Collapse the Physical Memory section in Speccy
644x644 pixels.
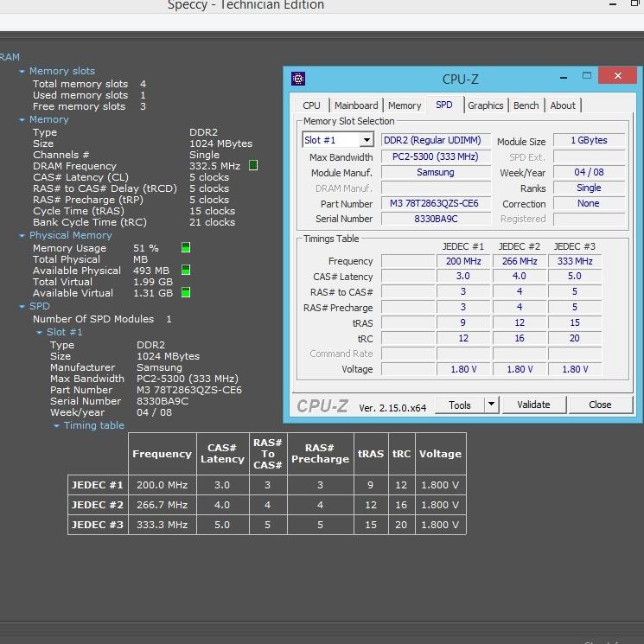(x=22, y=236)
